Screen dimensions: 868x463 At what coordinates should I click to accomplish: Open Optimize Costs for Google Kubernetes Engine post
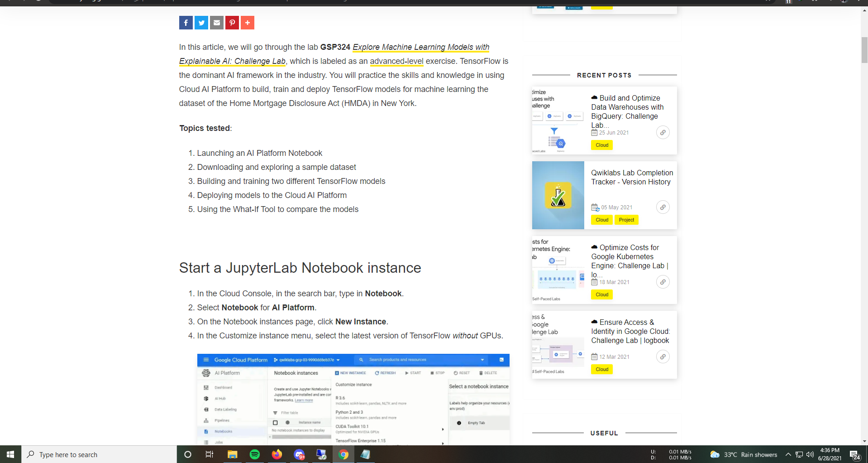tap(630, 261)
